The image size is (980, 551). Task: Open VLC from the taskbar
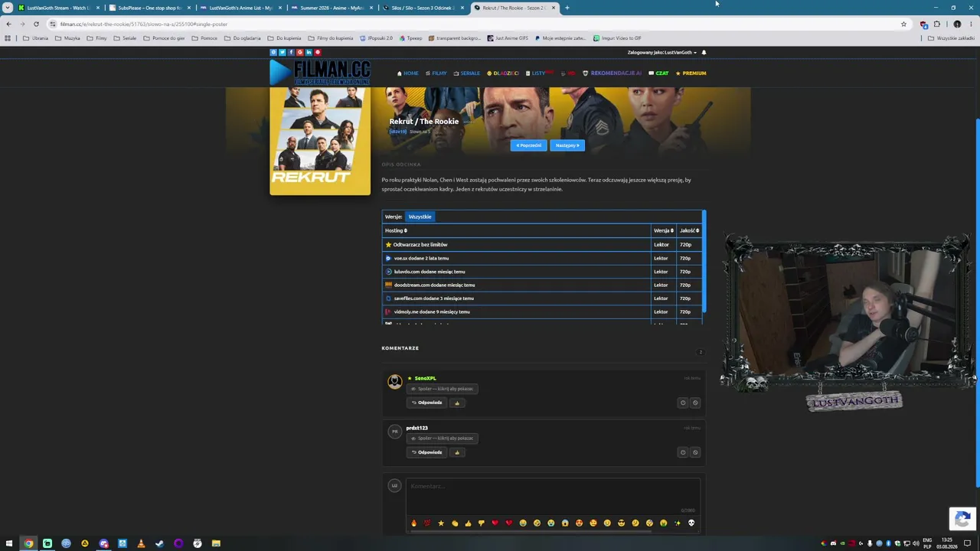click(x=141, y=543)
